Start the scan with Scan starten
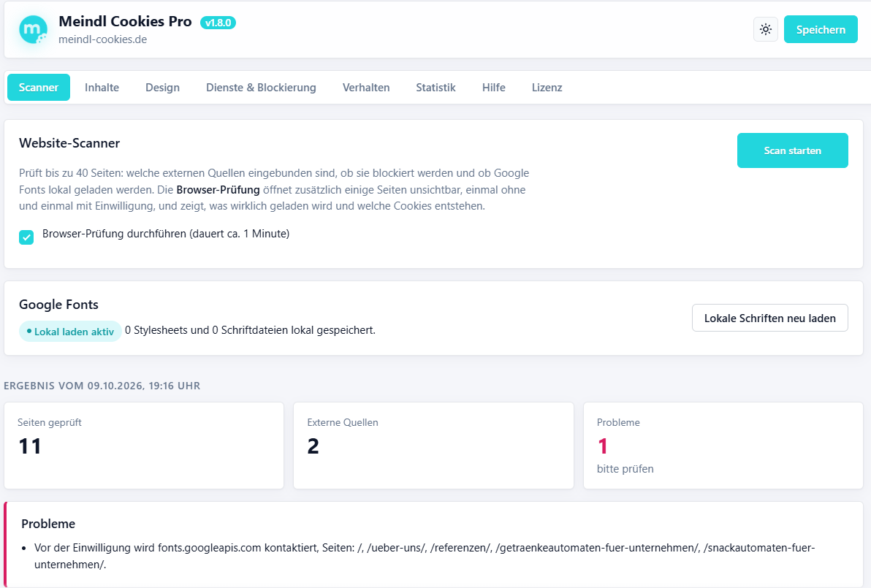The image size is (871, 588). coord(792,150)
